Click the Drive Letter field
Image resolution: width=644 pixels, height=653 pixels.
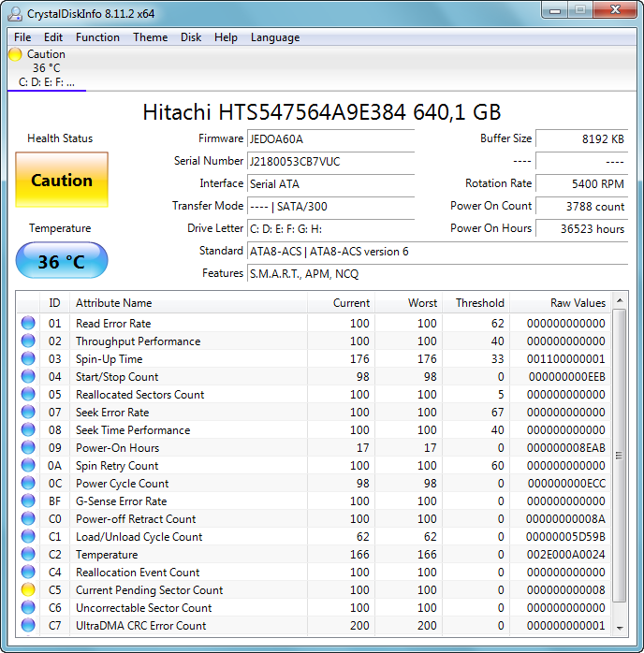point(330,229)
